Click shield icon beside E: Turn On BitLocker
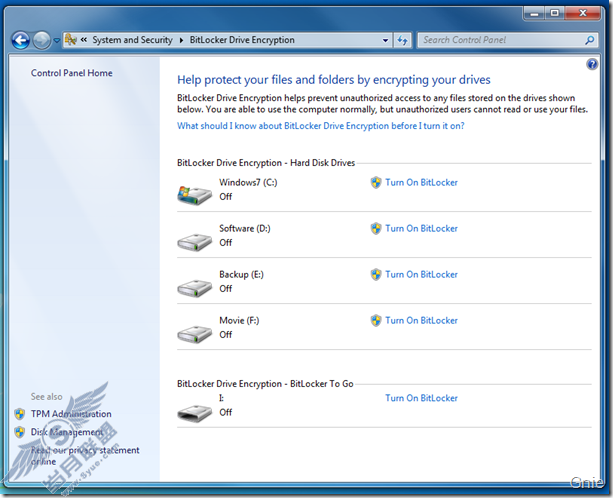 376,275
